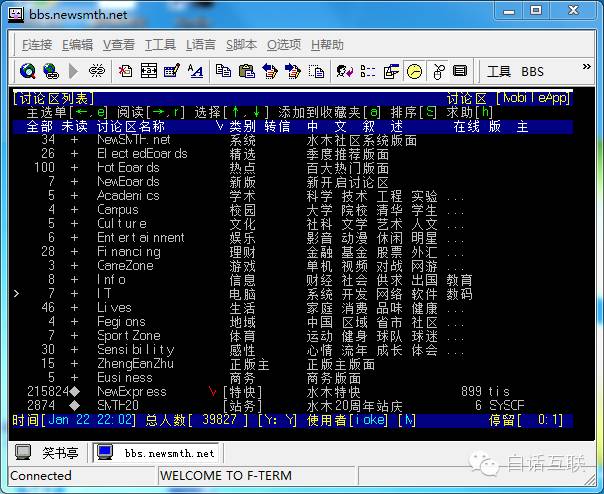Click the 工具 toolbar label
This screenshot has height=494, width=604.
[499, 72]
